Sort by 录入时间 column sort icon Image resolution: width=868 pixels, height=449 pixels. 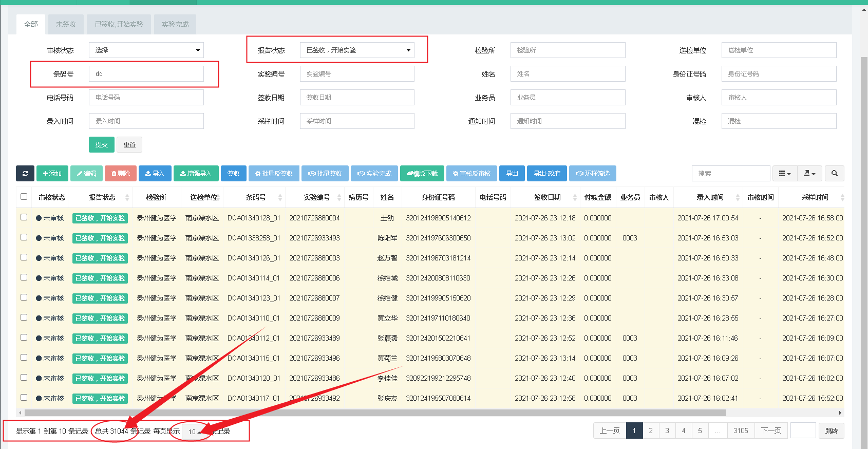click(738, 198)
